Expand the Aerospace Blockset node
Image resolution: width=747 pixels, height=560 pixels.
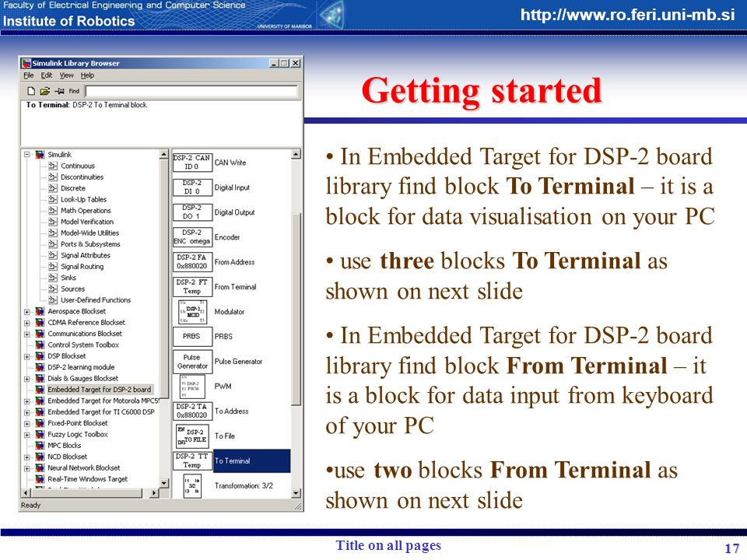pyautogui.click(x=27, y=312)
